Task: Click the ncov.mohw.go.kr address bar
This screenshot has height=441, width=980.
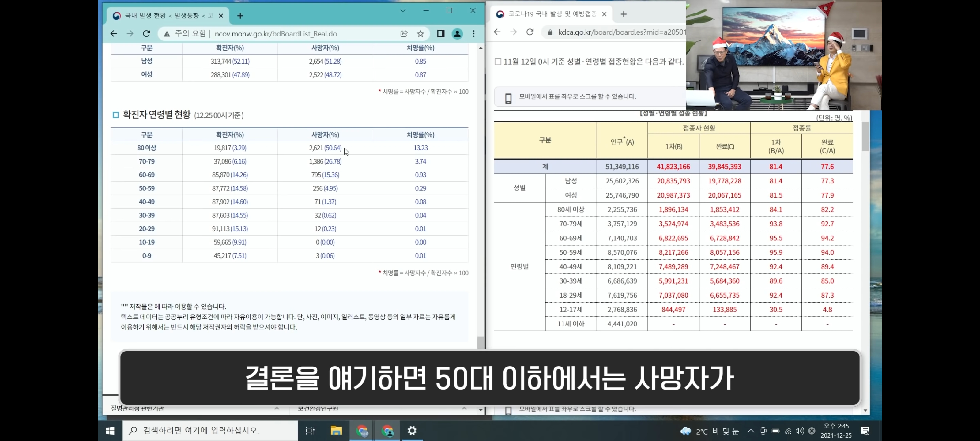Action: pyautogui.click(x=276, y=33)
